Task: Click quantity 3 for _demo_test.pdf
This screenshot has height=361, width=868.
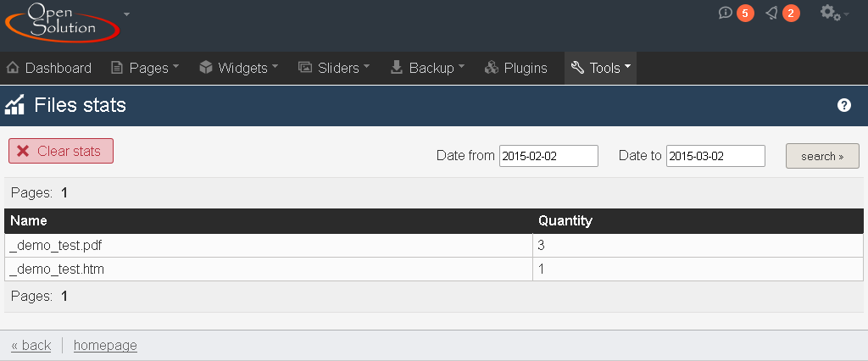Action: (542, 245)
